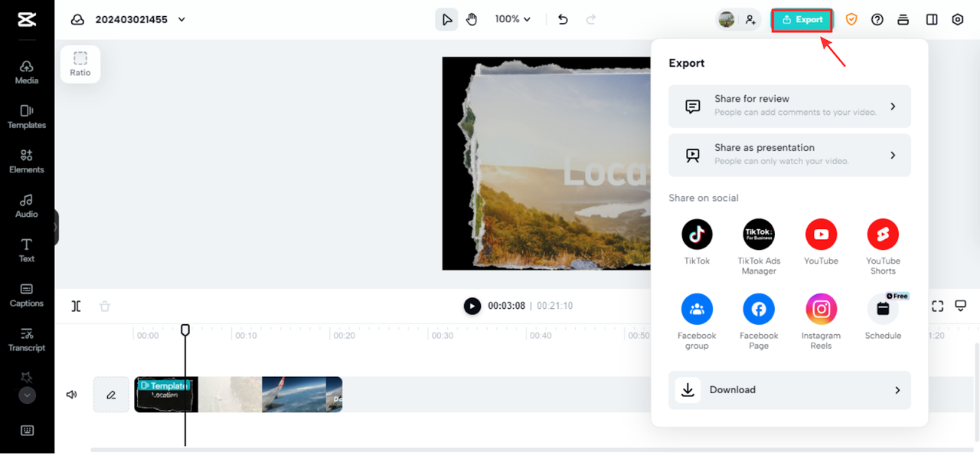980x456 pixels.
Task: Open the layers stack icon in header
Action: pyautogui.click(x=903, y=20)
